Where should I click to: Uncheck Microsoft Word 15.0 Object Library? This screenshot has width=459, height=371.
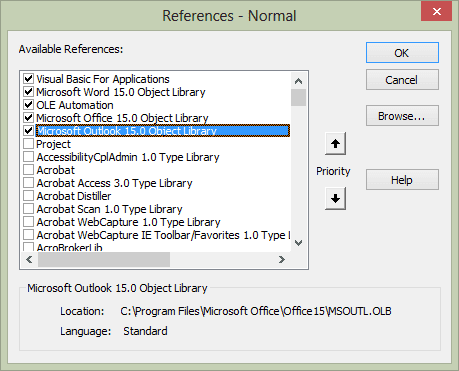pyautogui.click(x=29, y=92)
